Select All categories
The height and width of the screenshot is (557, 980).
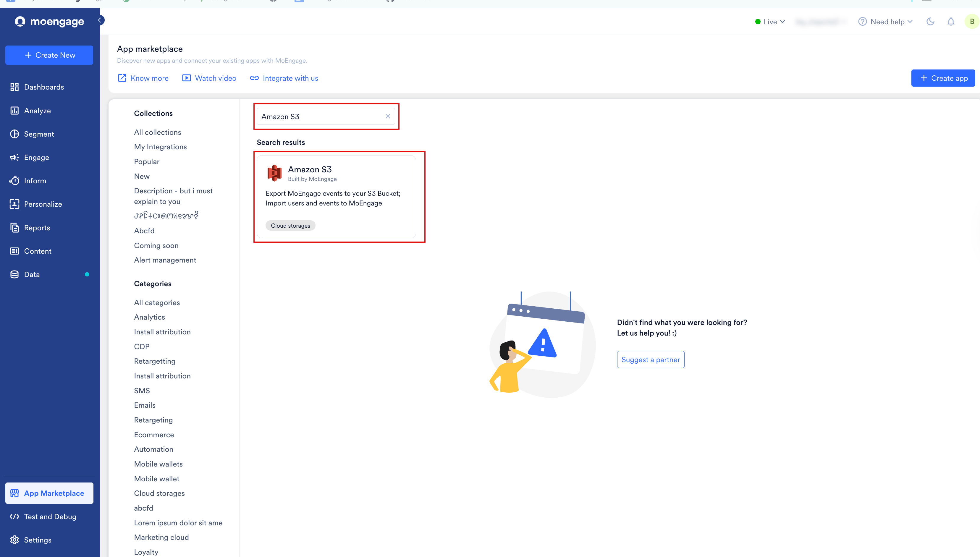(x=157, y=303)
